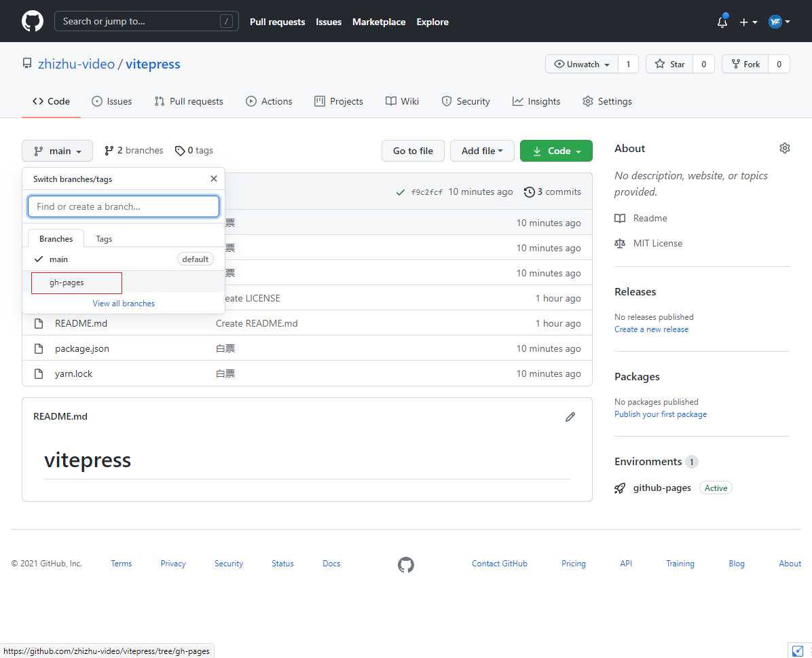Click the branch icon beside 2 branches
This screenshot has width=812, height=658.
109,150
